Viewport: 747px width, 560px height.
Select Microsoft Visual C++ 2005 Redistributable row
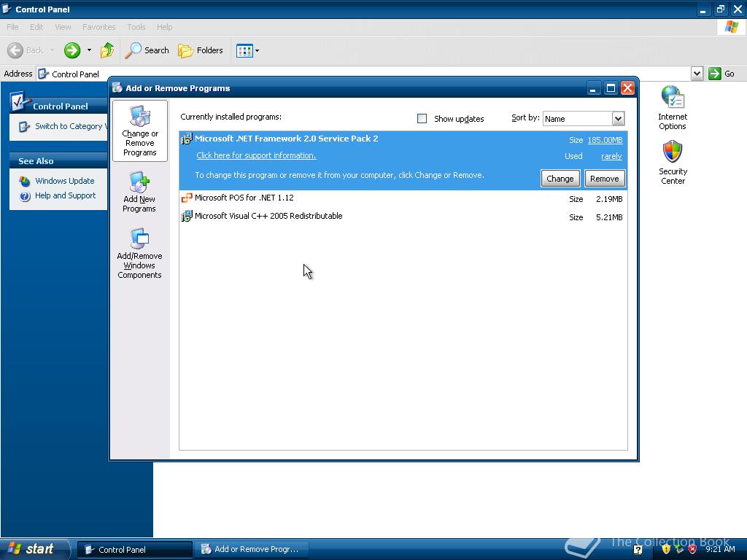click(403, 217)
